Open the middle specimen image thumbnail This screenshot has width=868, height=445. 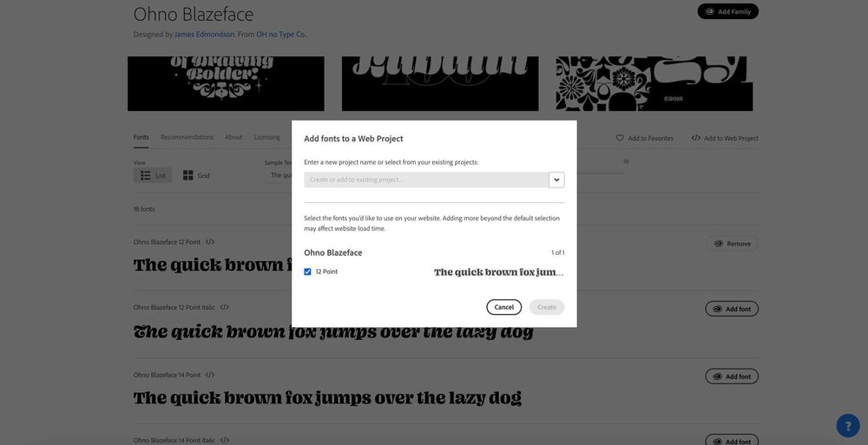[x=440, y=83]
